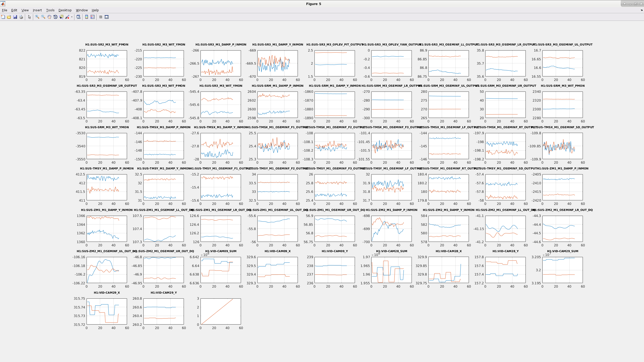Click the Link Plot button

point(78,17)
